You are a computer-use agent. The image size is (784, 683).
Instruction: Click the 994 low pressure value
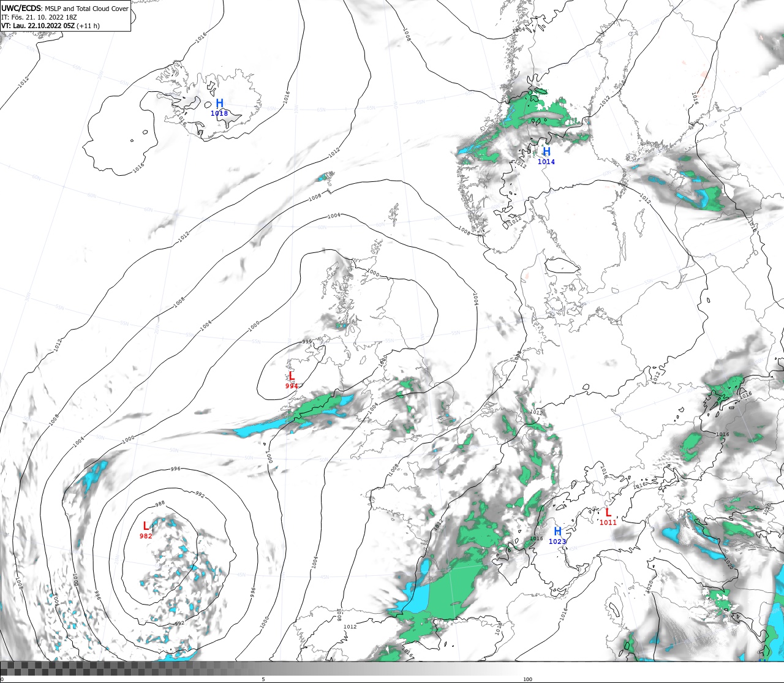[x=292, y=386]
